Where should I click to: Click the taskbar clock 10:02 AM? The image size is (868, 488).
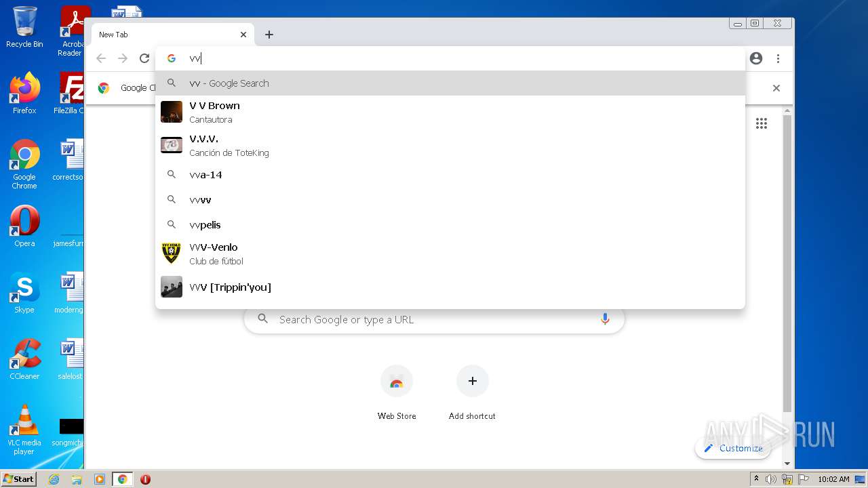833,479
